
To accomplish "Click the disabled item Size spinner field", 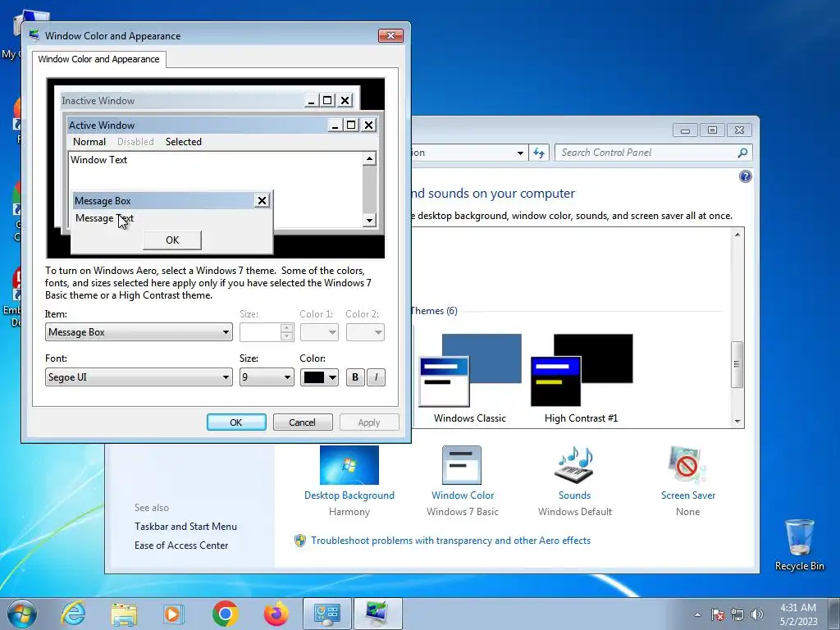I will click(260, 332).
